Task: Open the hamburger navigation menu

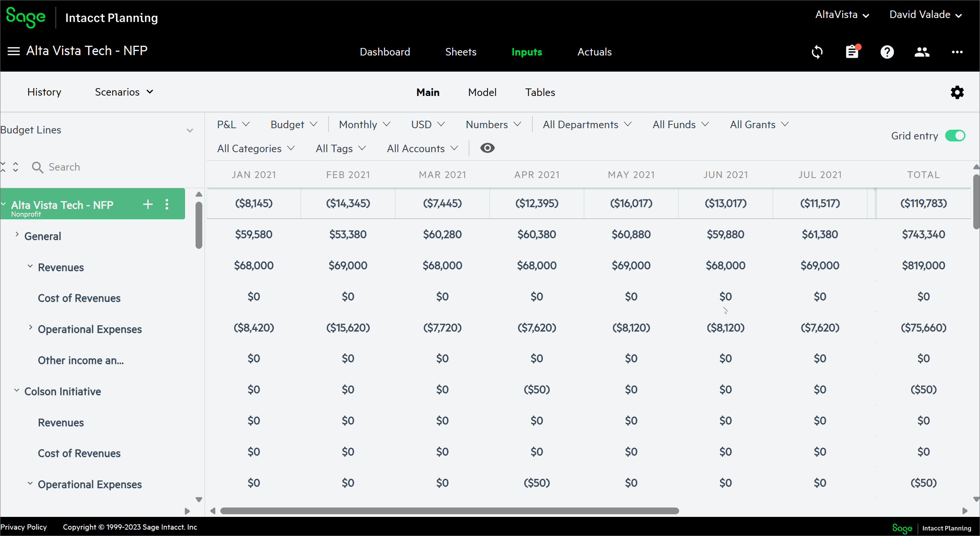Action: pos(14,51)
